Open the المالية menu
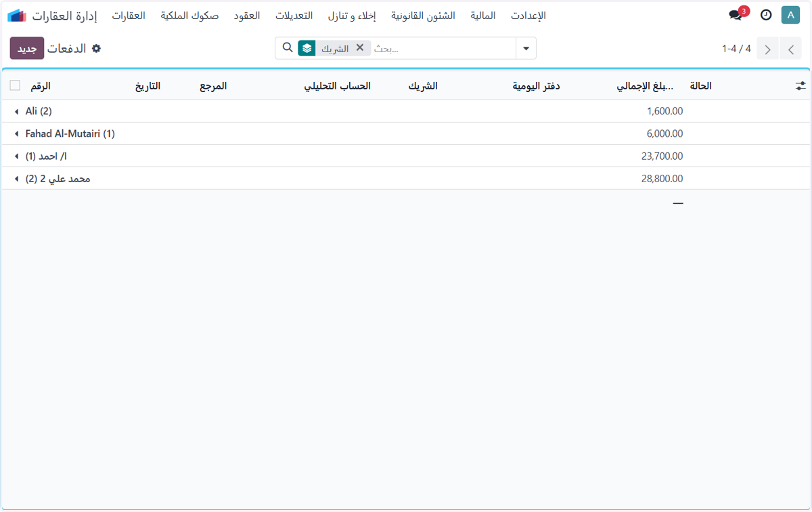 coord(483,16)
